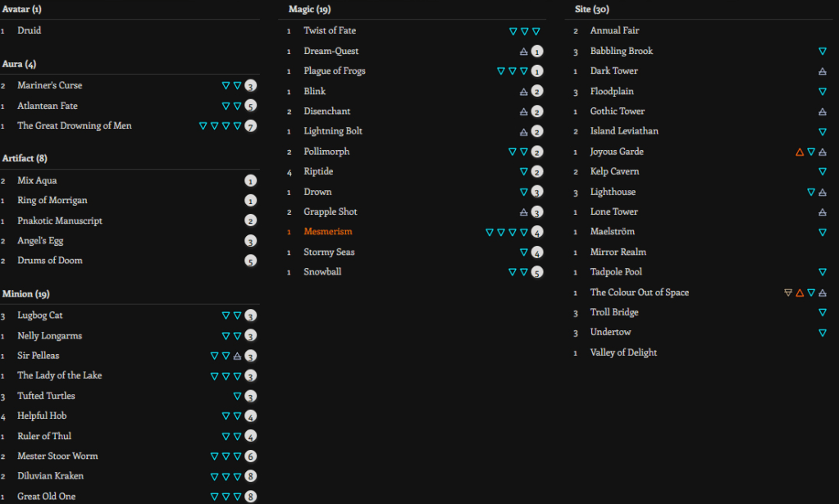Click the air threshold icon next to Dark Tower

point(823,72)
